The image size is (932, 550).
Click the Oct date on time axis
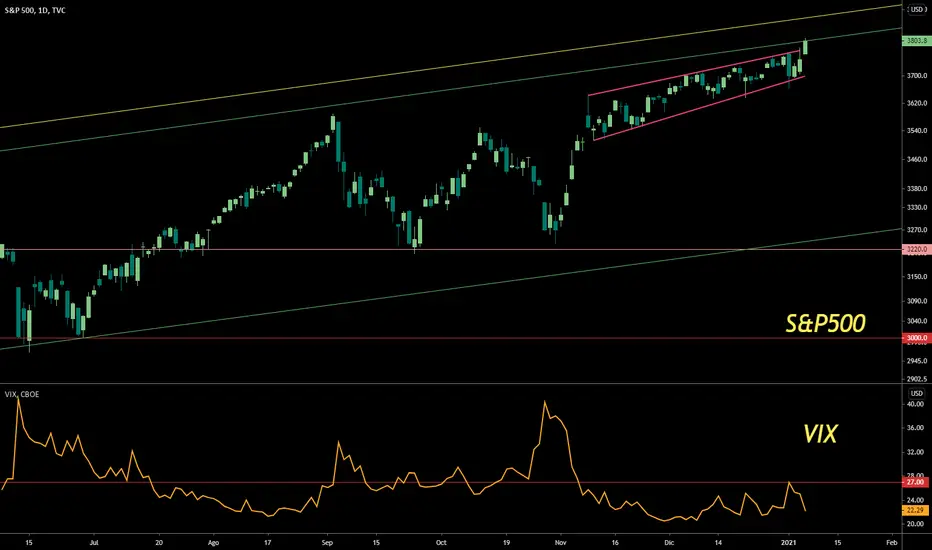440,542
